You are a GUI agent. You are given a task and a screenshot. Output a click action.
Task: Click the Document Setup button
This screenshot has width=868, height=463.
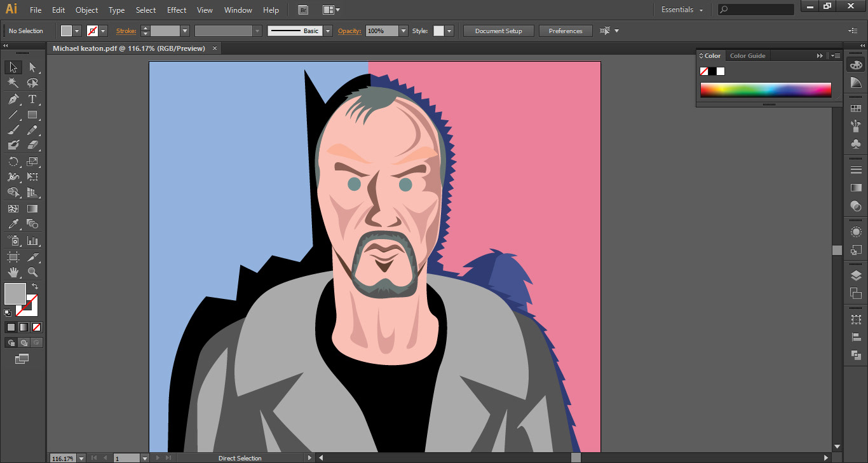pyautogui.click(x=498, y=31)
